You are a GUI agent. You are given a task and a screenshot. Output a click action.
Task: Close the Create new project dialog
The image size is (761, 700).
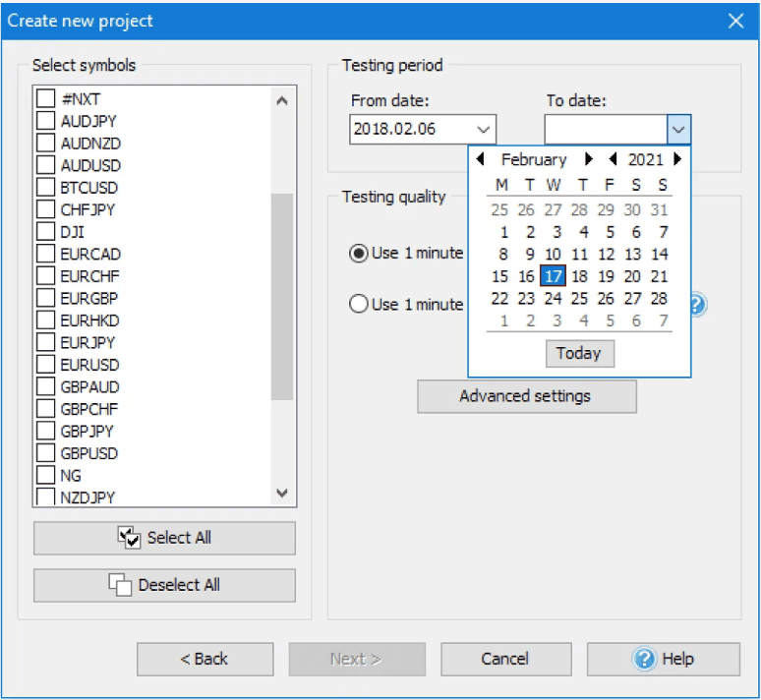tap(734, 21)
